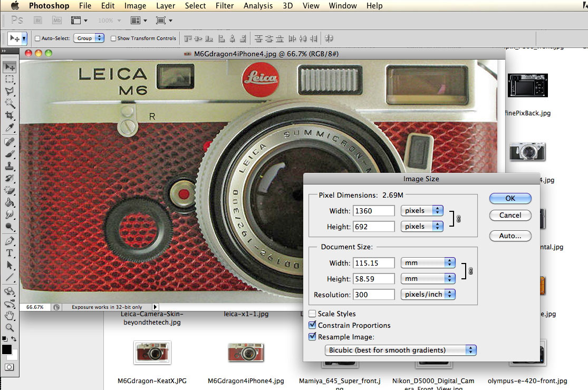The image size is (588, 390).
Task: Select the History Brush tool
Action: (x=9, y=178)
